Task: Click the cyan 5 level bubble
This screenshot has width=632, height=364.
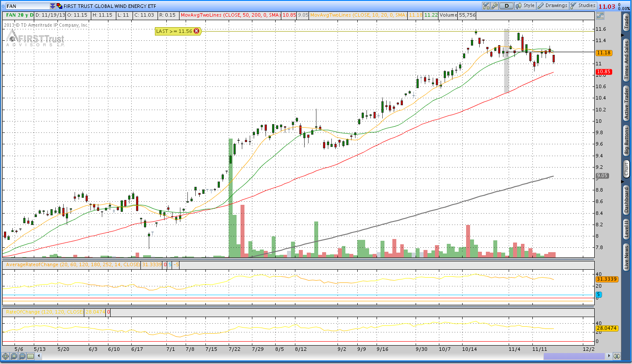Action: 598,295
